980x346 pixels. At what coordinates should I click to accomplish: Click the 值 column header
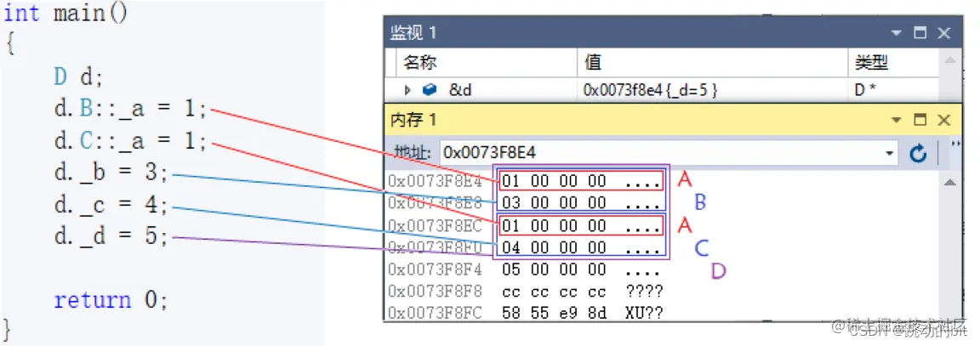pos(713,62)
